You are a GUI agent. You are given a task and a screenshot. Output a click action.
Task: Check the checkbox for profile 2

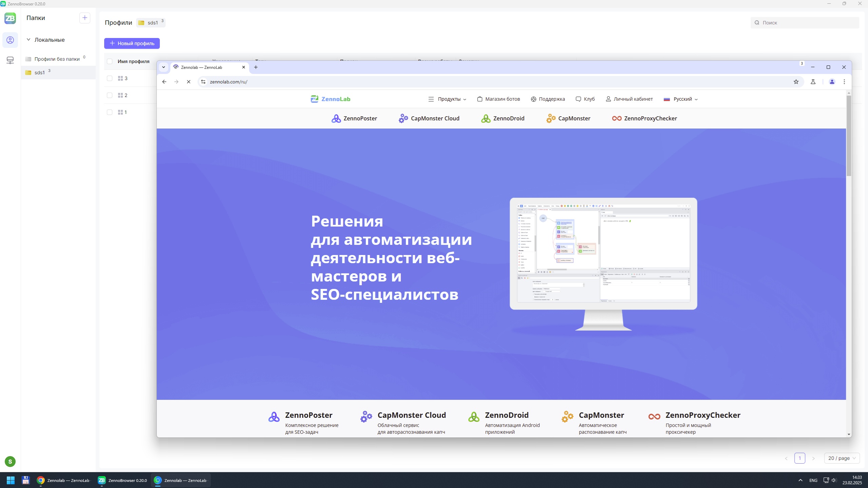coord(110,95)
